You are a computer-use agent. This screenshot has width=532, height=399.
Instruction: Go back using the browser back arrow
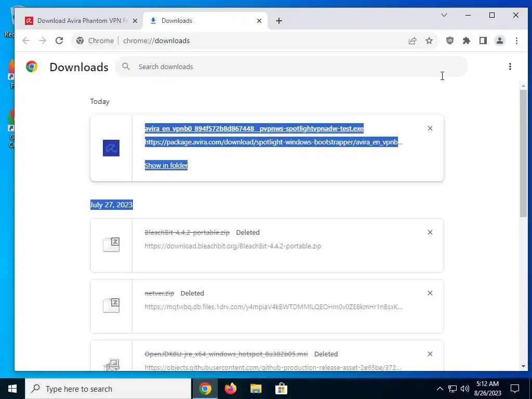pyautogui.click(x=26, y=41)
